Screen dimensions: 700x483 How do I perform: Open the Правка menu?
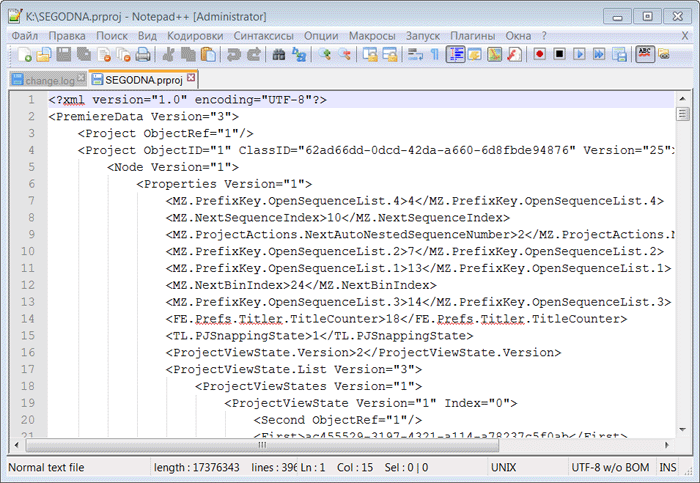[67, 36]
